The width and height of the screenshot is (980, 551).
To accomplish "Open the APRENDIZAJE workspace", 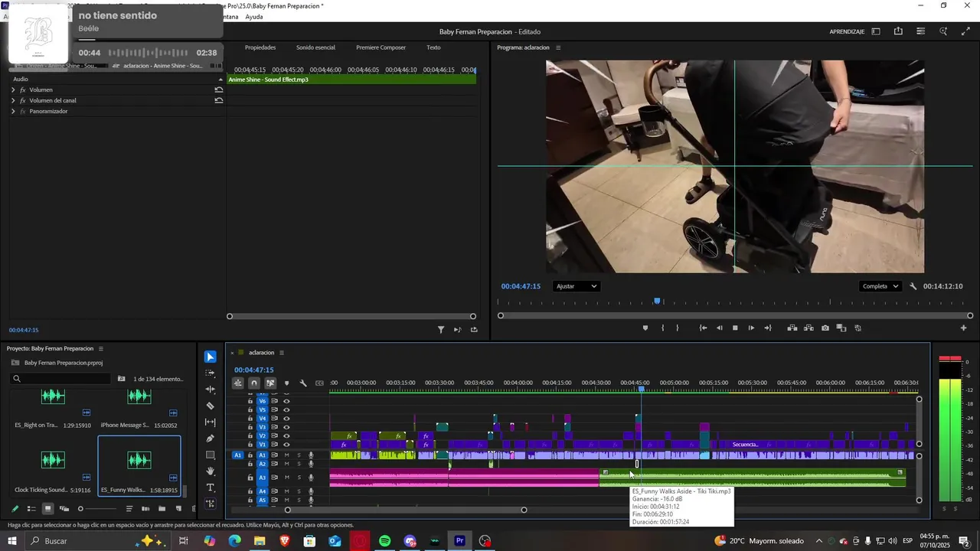I will [x=847, y=31].
